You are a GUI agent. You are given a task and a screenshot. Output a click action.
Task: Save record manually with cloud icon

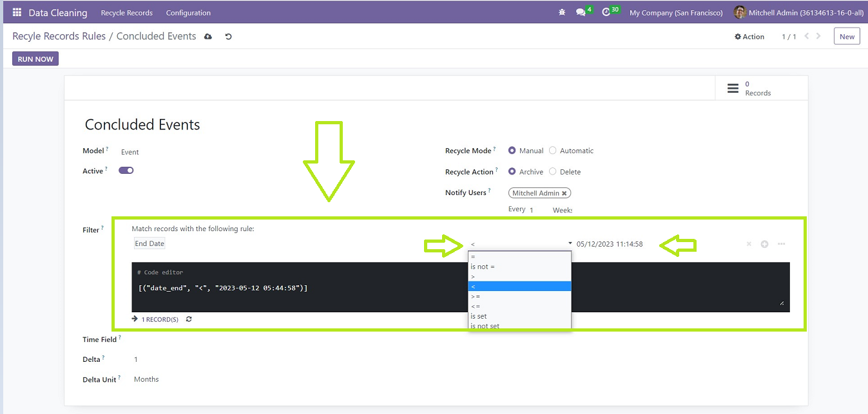pyautogui.click(x=207, y=37)
